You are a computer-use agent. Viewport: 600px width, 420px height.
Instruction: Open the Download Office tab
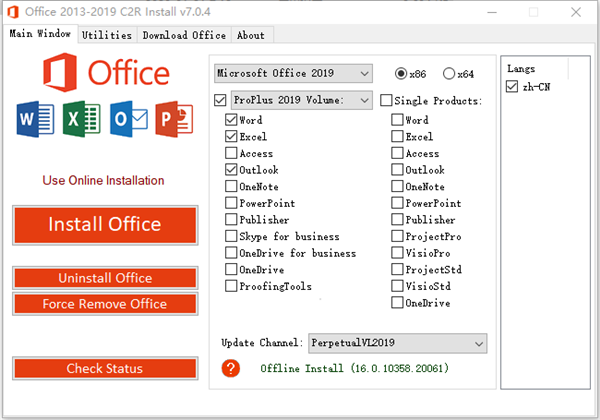184,35
